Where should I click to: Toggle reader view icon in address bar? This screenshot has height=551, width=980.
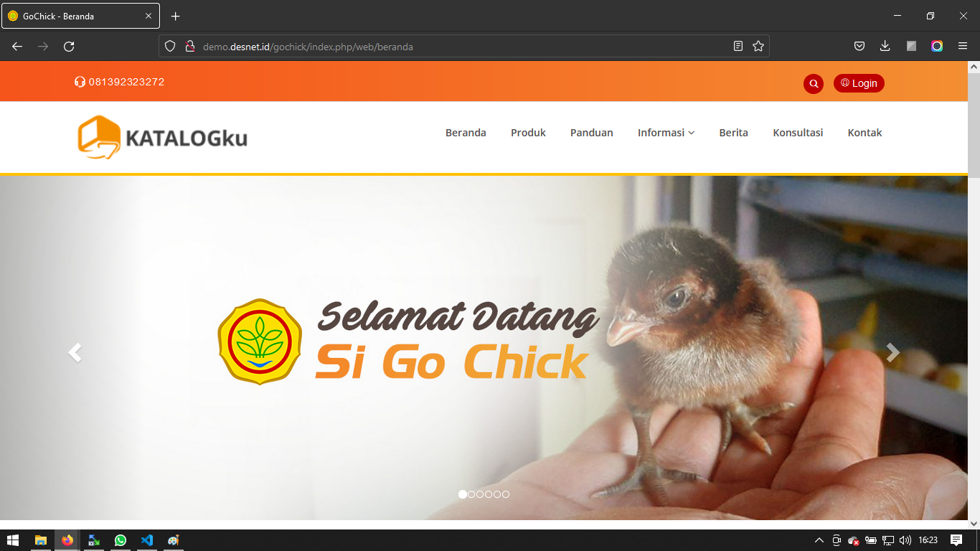(x=738, y=47)
